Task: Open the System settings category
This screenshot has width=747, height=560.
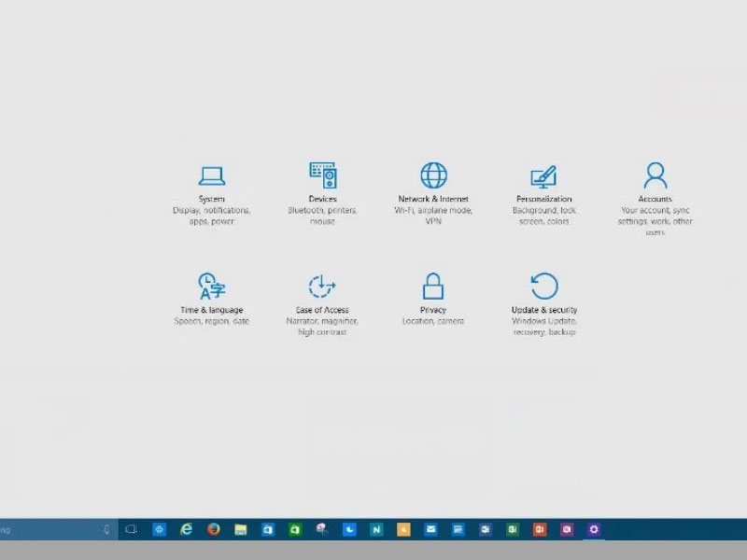Action: click(212, 195)
